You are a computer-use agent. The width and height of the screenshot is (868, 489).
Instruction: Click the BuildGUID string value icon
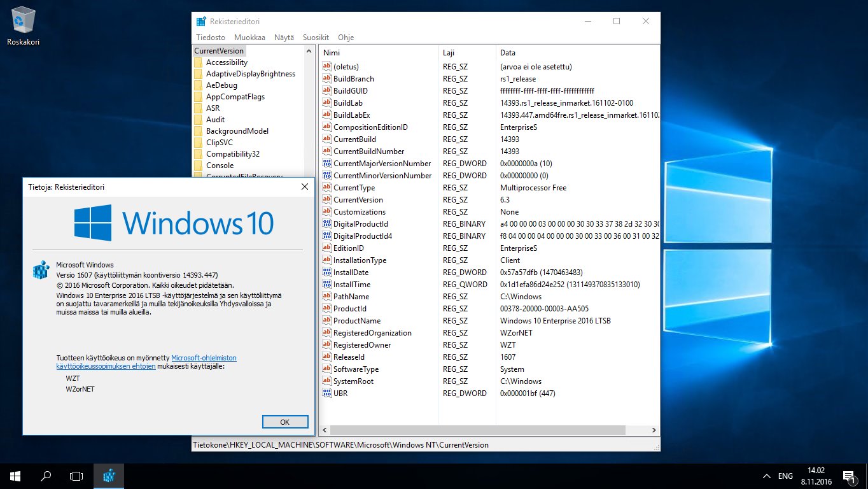pos(327,91)
